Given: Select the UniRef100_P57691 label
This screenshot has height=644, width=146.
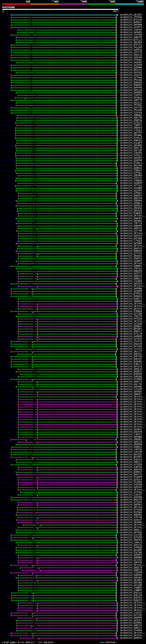Looking at the screenshot, I should tap(131, 105).
